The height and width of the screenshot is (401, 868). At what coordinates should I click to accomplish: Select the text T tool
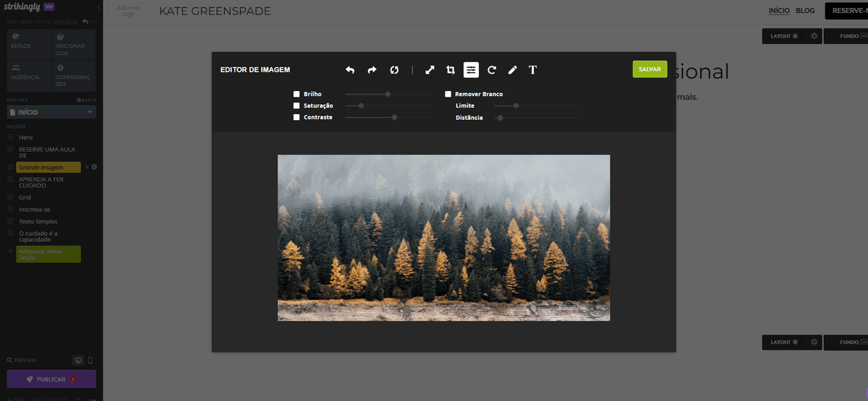[x=533, y=70]
